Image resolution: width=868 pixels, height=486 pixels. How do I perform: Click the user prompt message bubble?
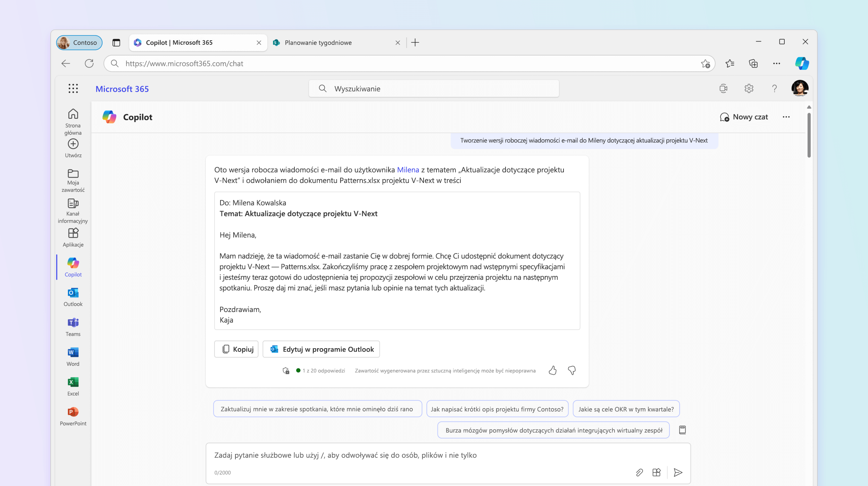[584, 140]
